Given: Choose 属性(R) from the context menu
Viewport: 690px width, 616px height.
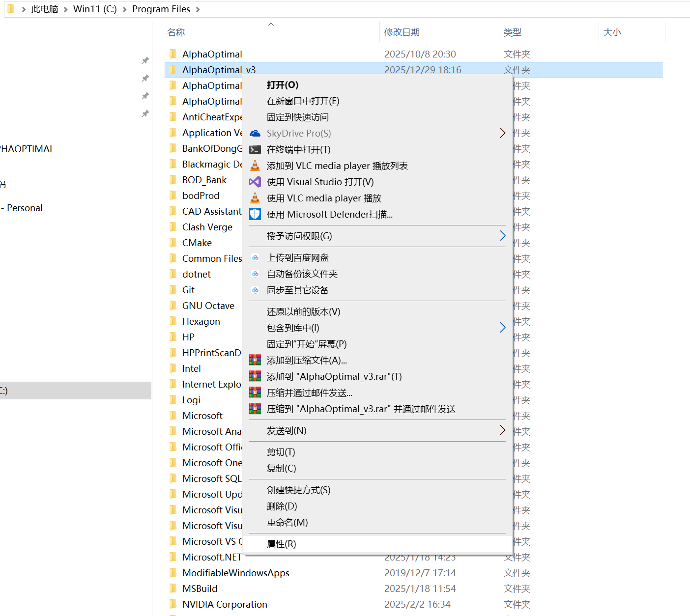Looking at the screenshot, I should pyautogui.click(x=281, y=544).
